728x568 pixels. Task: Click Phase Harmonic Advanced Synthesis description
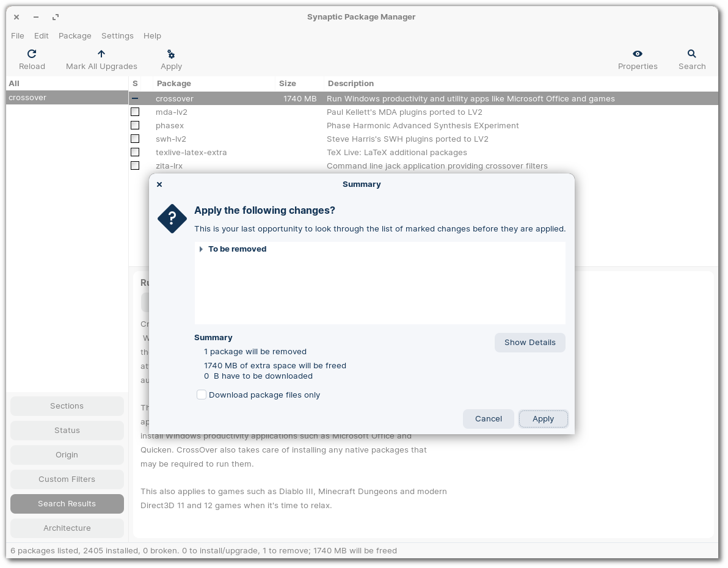(423, 125)
